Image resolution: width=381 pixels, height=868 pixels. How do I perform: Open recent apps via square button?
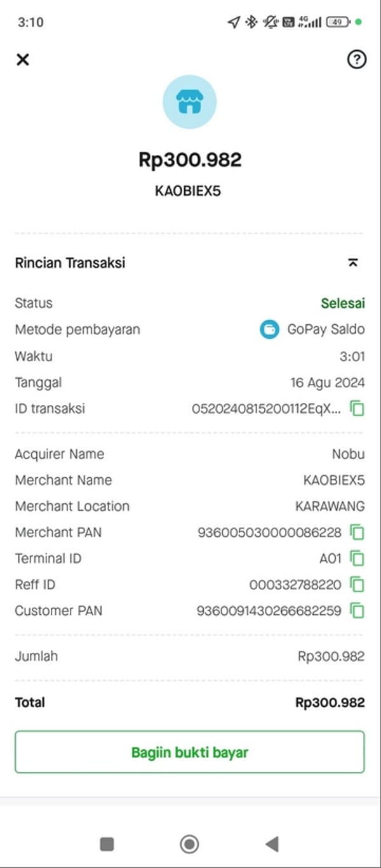107,843
